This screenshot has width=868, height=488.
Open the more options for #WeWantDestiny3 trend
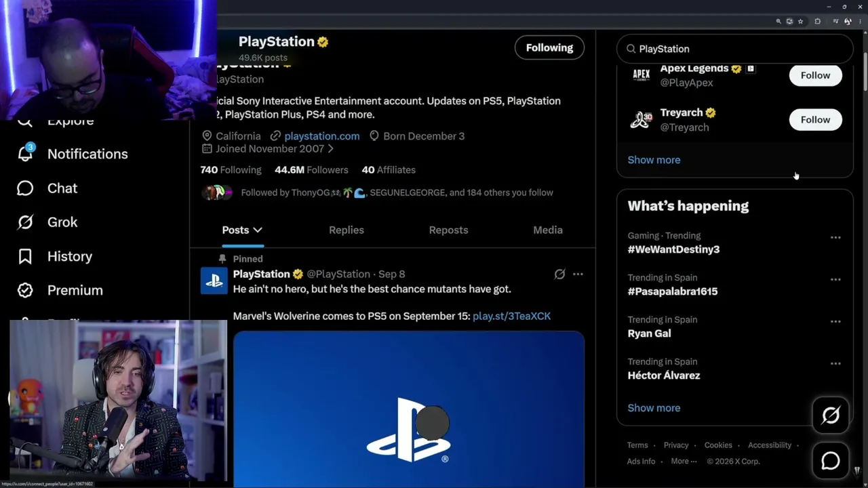835,237
